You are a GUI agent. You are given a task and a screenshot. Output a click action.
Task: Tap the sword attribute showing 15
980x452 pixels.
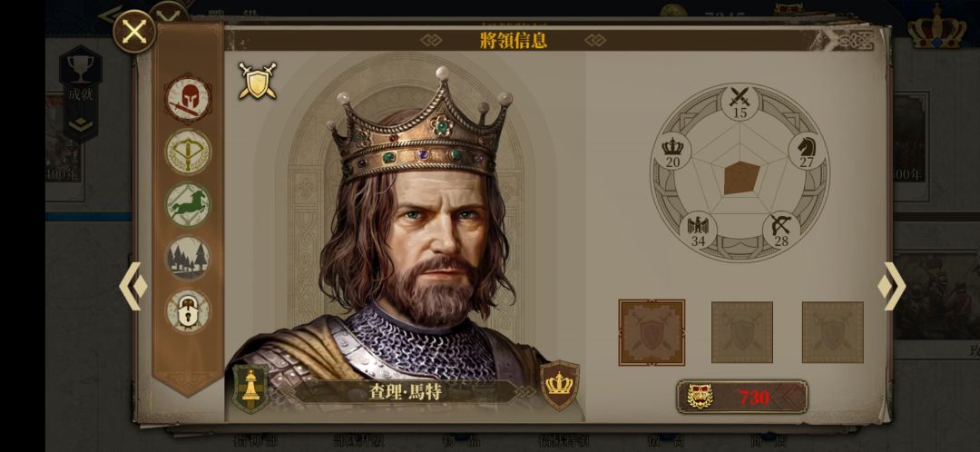[740, 103]
